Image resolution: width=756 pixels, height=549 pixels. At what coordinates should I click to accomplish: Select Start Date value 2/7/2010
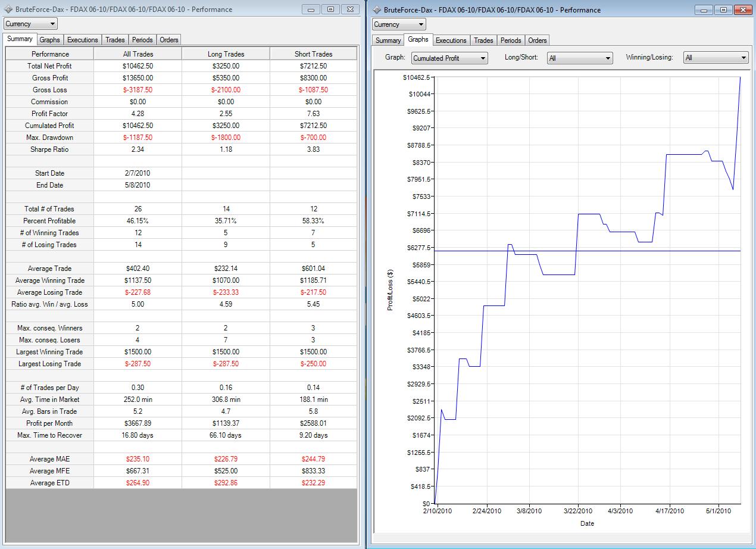tap(138, 173)
